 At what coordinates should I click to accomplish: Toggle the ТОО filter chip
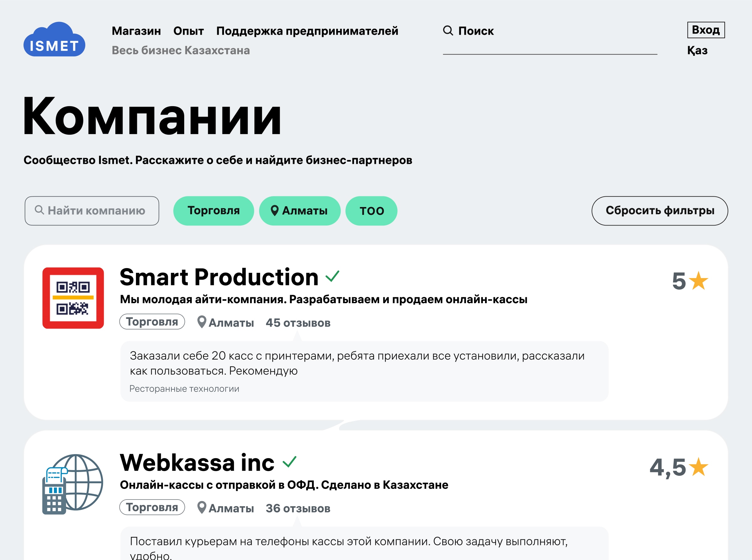point(371,211)
